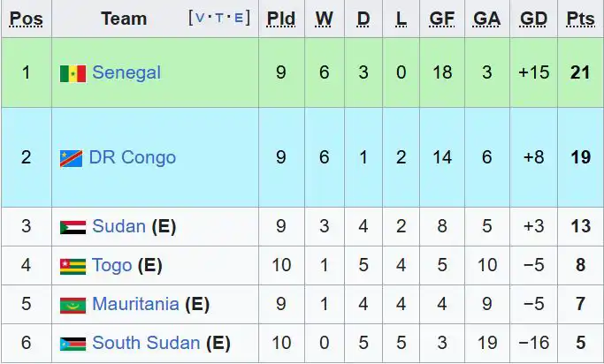Click the V (view template) link
This screenshot has width=604, height=364.
(198, 18)
